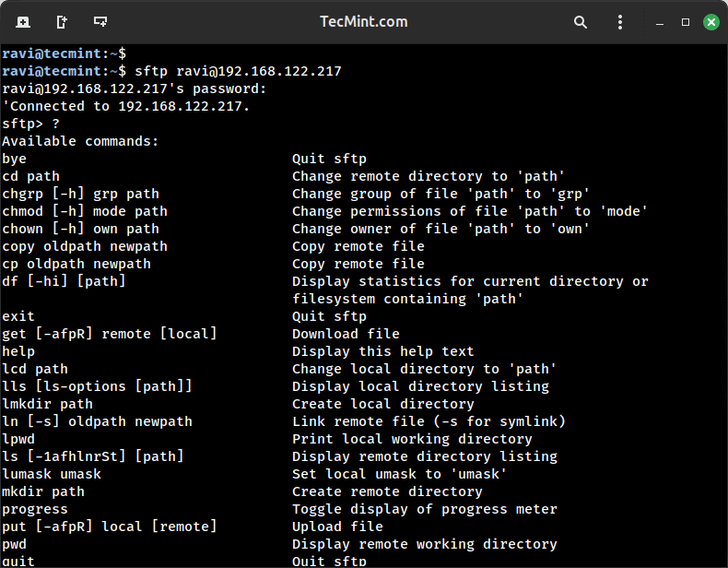Click the 'lmkdir path' command entry
Screen dimensions: 728x568
pos(47,404)
